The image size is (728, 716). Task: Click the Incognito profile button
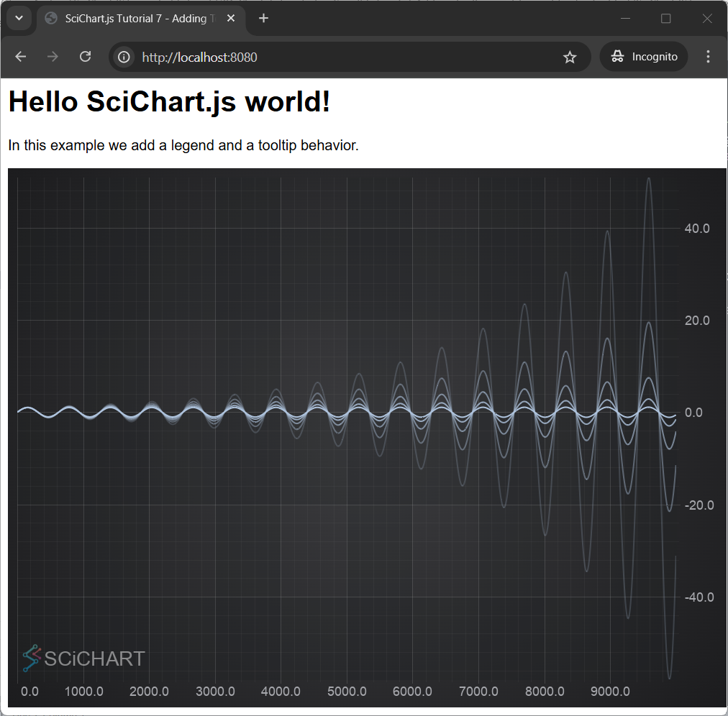(644, 57)
